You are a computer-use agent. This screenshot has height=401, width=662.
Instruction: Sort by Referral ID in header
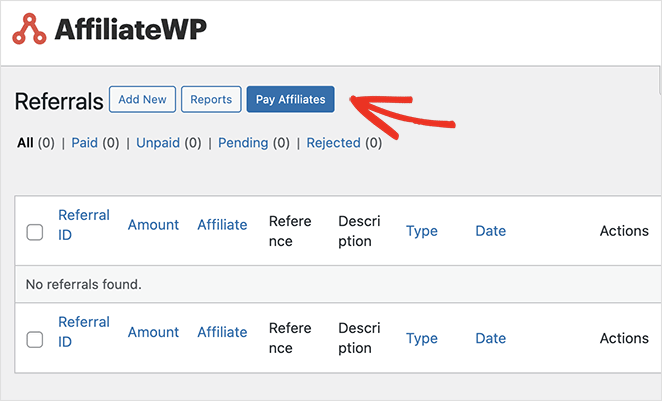tap(84, 225)
